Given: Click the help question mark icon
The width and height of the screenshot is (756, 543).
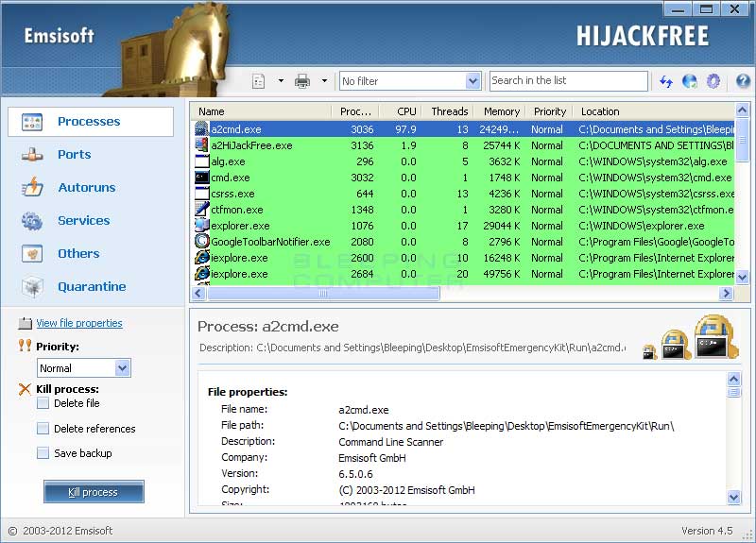Looking at the screenshot, I should (743, 81).
